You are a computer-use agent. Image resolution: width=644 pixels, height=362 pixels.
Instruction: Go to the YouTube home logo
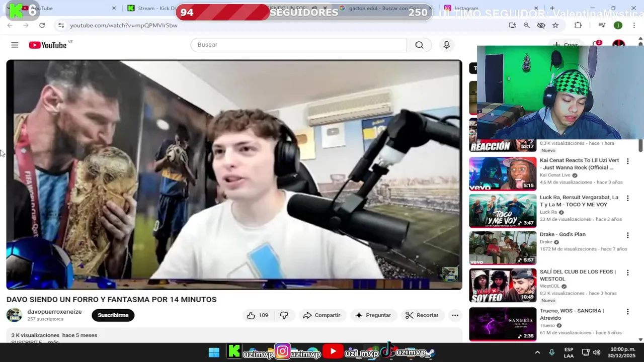click(x=48, y=45)
